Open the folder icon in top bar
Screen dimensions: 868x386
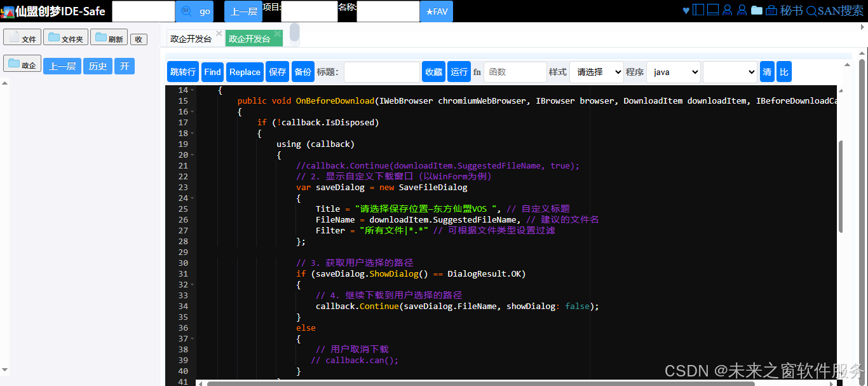pyautogui.click(x=757, y=10)
